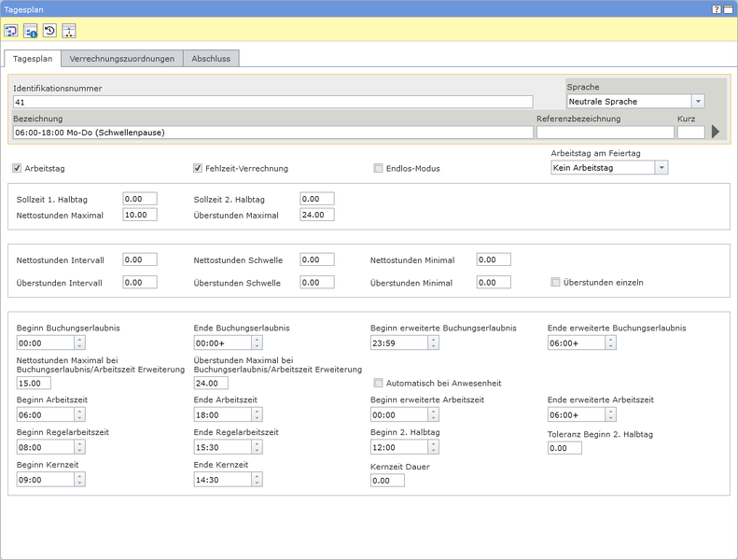Open the history clock icon in toolbar

pos(49,31)
